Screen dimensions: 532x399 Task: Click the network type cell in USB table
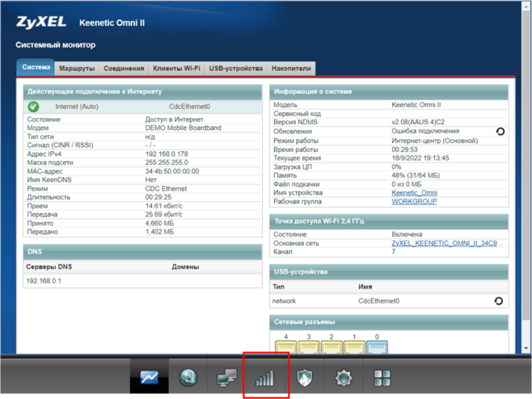click(x=284, y=300)
